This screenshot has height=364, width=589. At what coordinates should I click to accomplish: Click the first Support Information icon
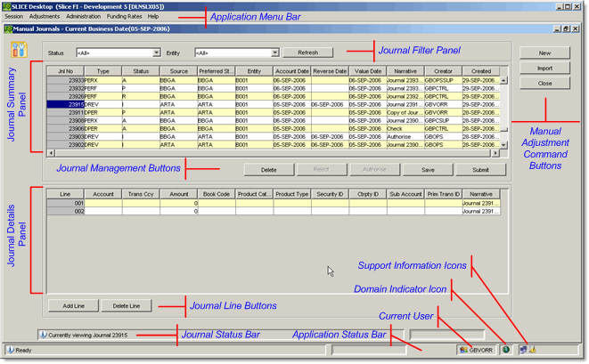tap(523, 351)
